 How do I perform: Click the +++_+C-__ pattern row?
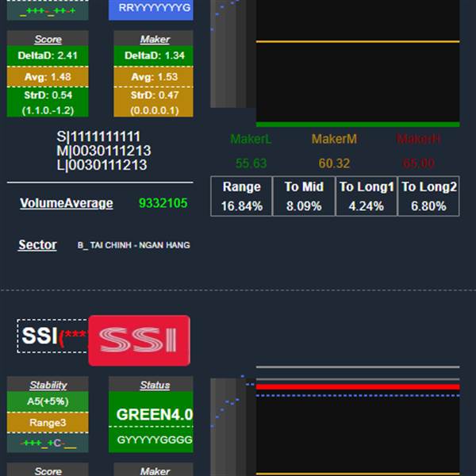click(x=48, y=443)
